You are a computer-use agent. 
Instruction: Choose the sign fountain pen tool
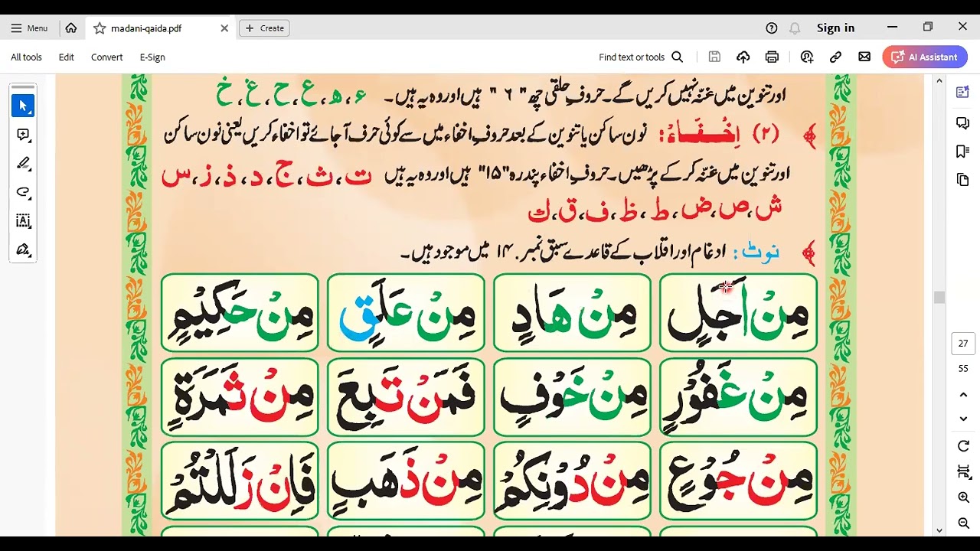[23, 249]
